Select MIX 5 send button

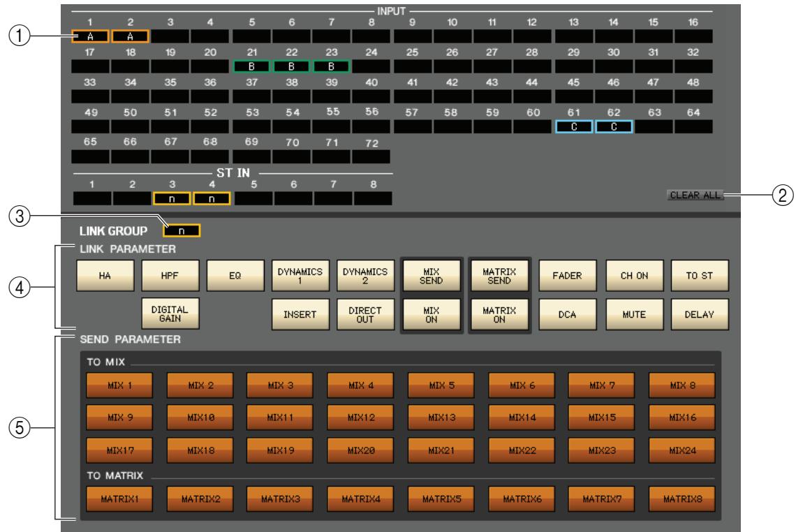click(441, 385)
